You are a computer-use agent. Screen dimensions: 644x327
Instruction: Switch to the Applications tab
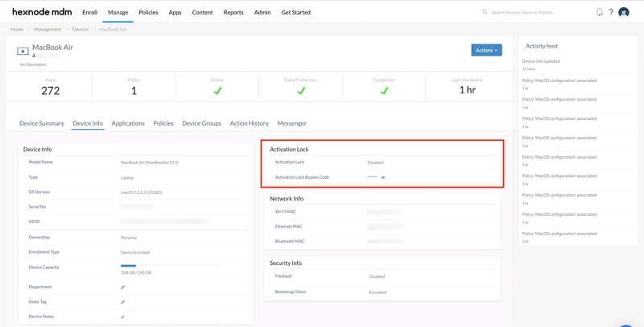pyautogui.click(x=128, y=123)
